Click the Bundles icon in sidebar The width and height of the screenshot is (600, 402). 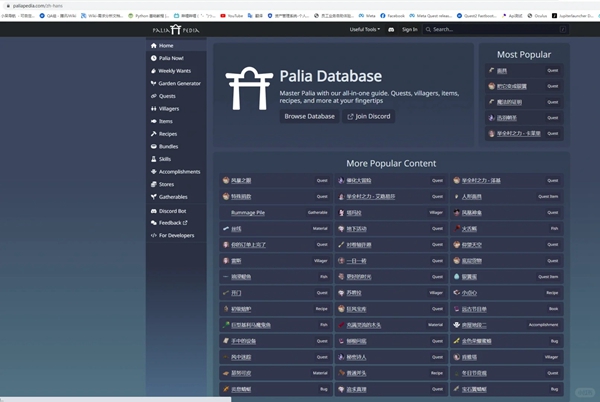click(x=154, y=146)
